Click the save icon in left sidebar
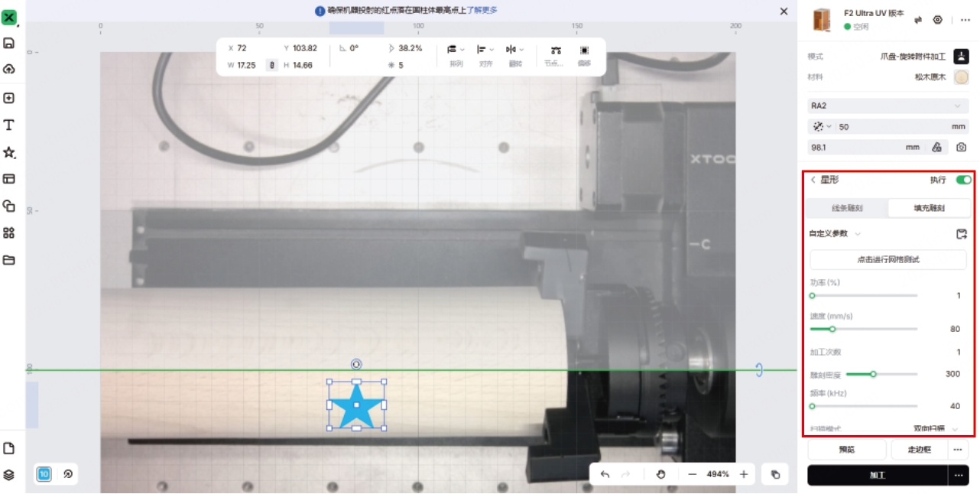Image resolution: width=980 pixels, height=494 pixels. [9, 44]
